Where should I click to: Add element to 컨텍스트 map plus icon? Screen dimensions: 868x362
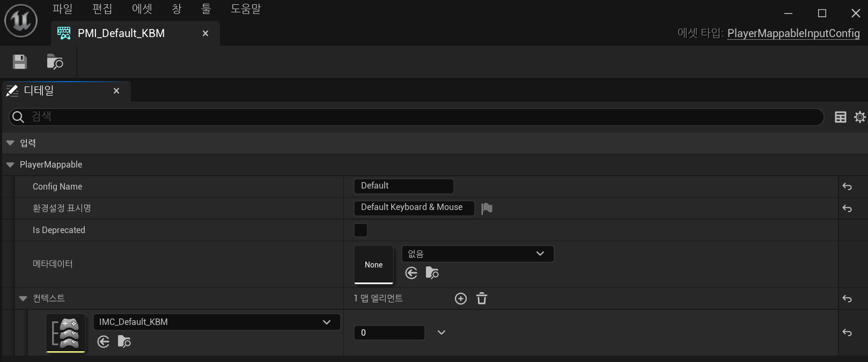tap(461, 299)
